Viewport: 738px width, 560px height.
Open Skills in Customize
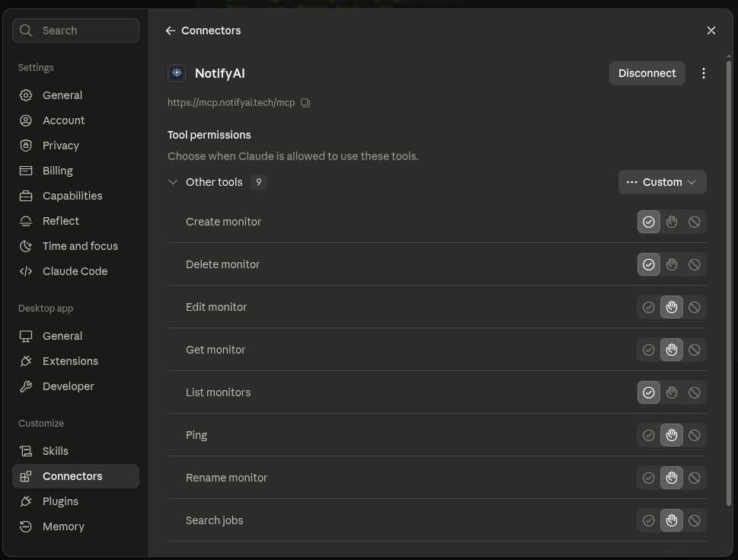pos(75,451)
